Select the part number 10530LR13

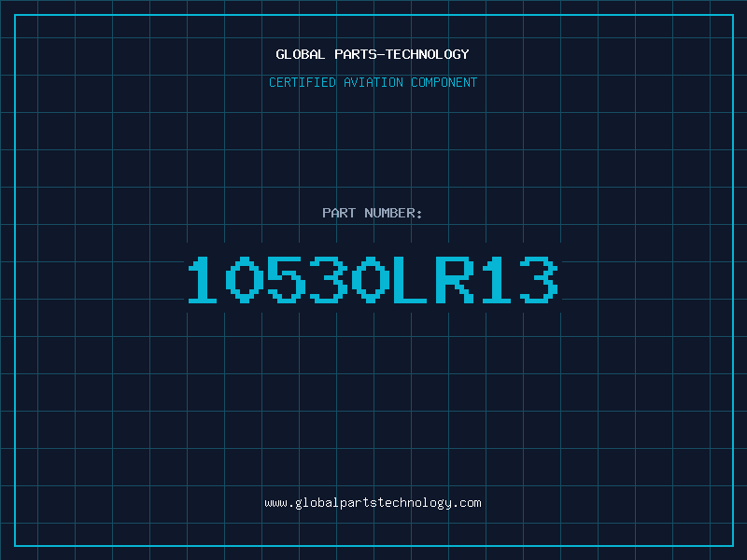[373, 279]
